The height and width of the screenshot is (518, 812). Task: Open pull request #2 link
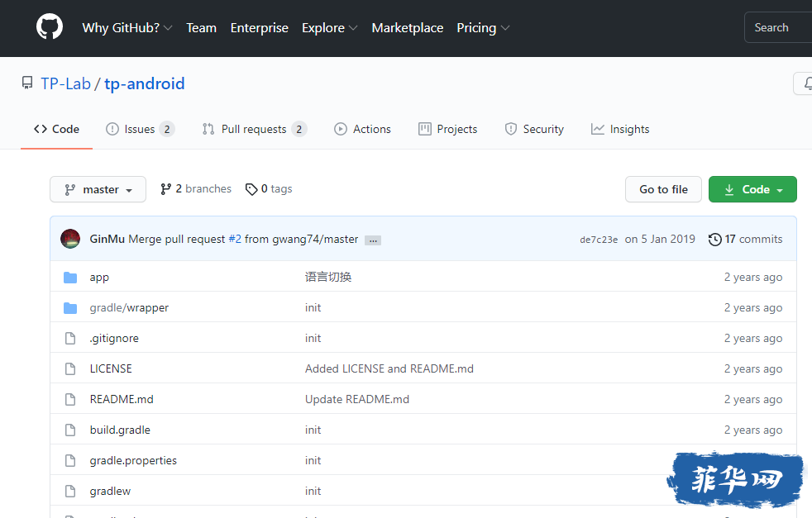(x=235, y=239)
